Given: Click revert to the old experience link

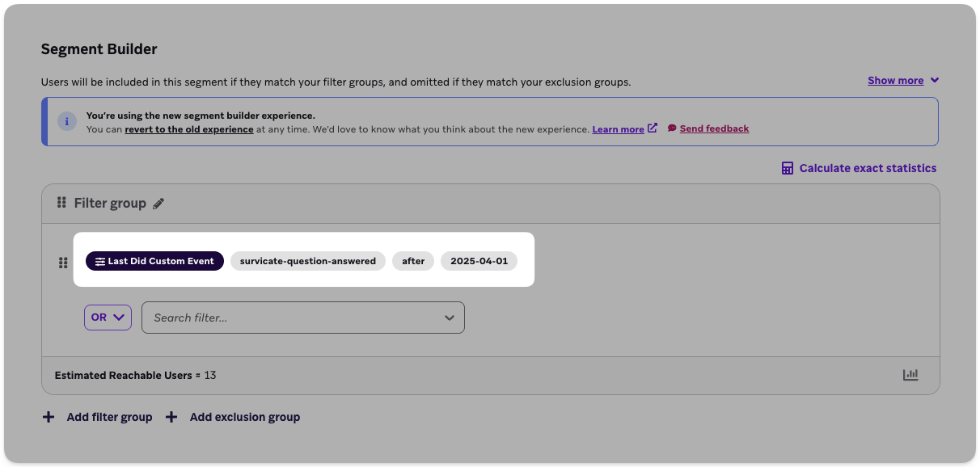Looking at the screenshot, I should 188,128.
